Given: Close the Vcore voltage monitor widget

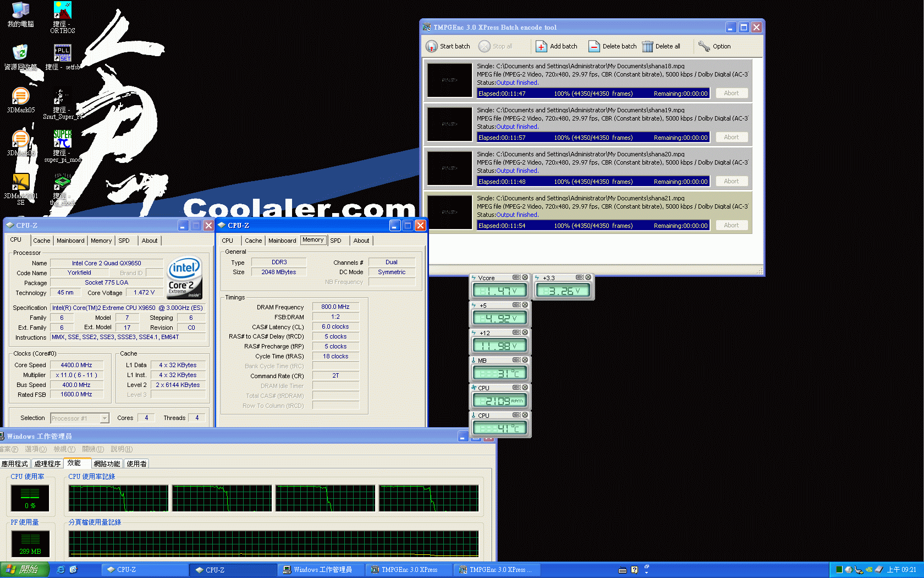Looking at the screenshot, I should point(525,277).
